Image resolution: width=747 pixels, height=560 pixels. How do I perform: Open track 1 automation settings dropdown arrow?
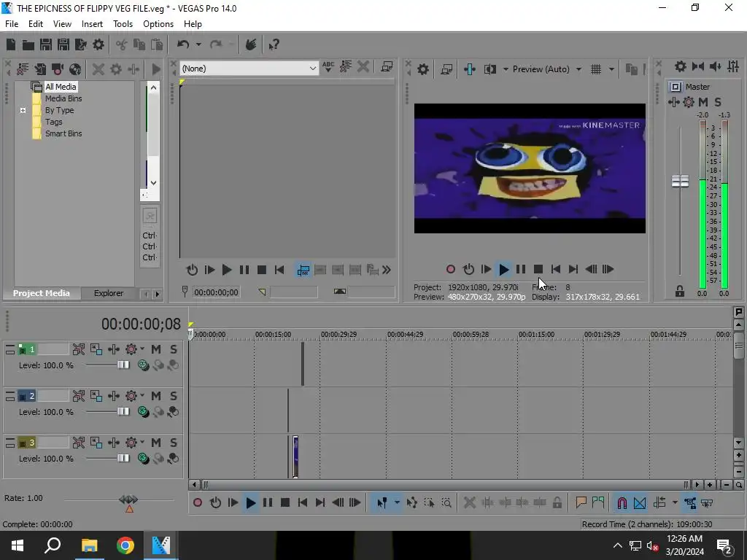click(142, 349)
